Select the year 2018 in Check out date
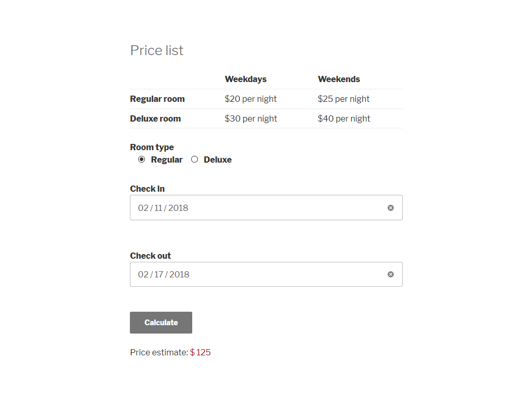Viewport: 532px width, 399px height. [179, 274]
